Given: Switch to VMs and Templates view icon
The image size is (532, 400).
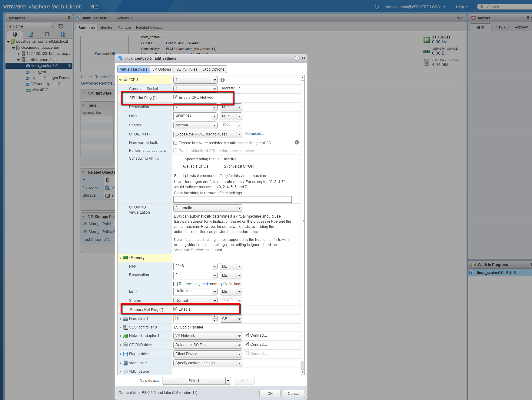Looking at the screenshot, I should [31, 35].
